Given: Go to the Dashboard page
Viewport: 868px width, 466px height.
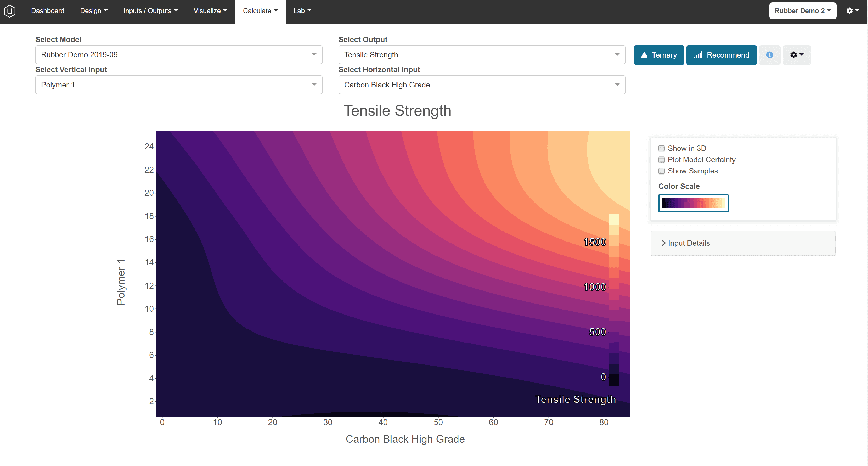Looking at the screenshot, I should click(48, 11).
